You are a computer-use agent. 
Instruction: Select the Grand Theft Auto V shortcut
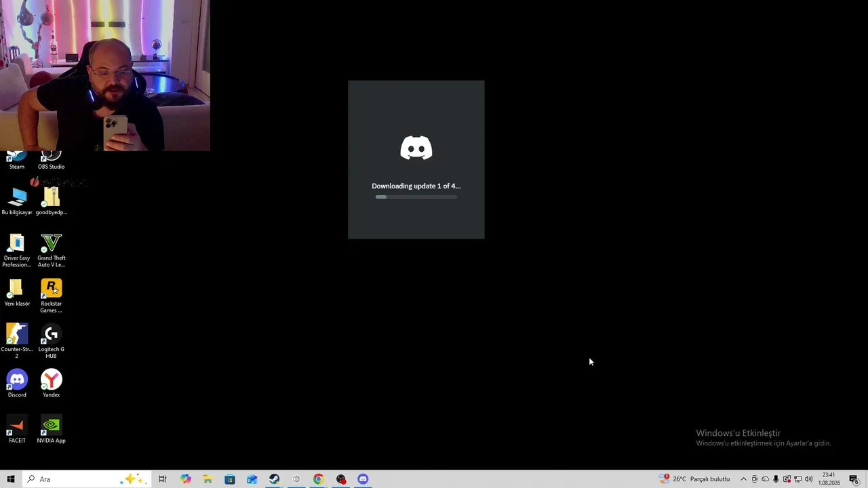tap(52, 250)
